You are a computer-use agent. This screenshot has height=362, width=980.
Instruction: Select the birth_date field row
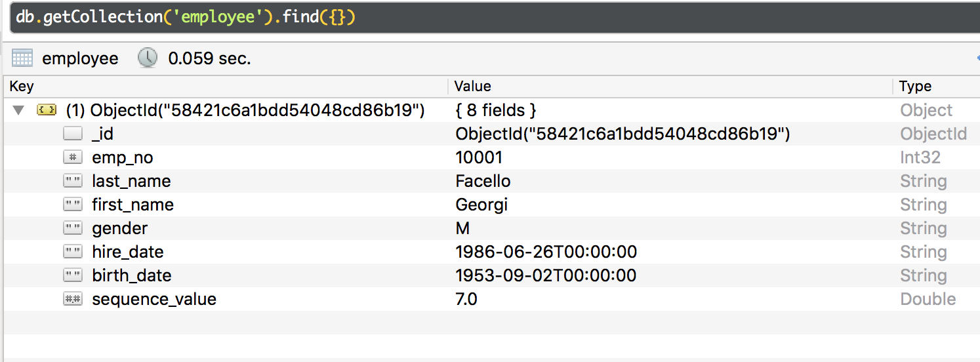point(131,275)
